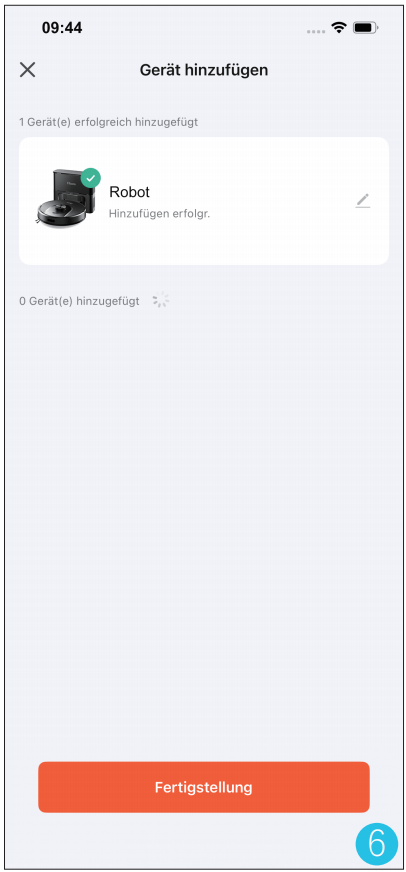Tap the white word Fertigstellung on orange button
Viewport: 406px width, 872px height.
coord(204,787)
